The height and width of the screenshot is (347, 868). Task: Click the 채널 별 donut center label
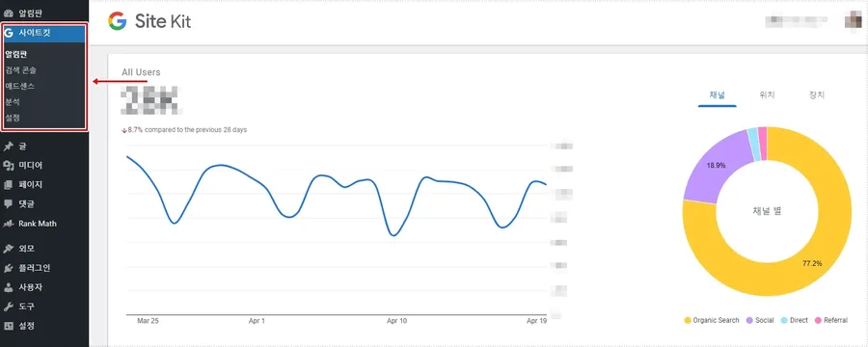pos(767,211)
